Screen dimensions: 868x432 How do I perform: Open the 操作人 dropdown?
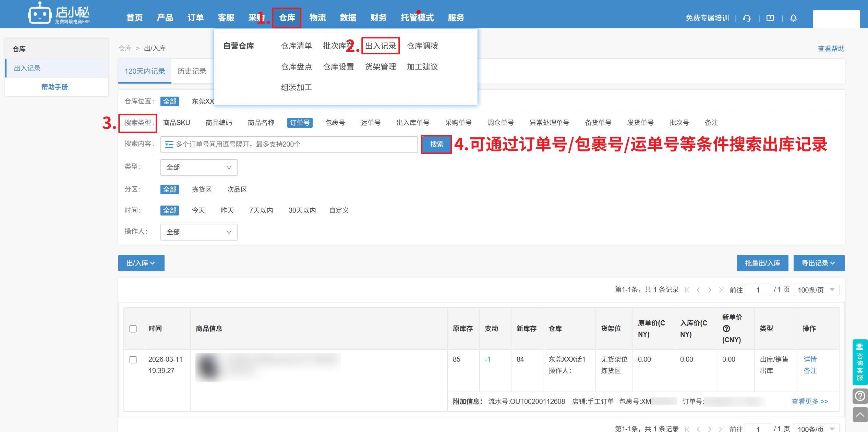click(x=199, y=232)
